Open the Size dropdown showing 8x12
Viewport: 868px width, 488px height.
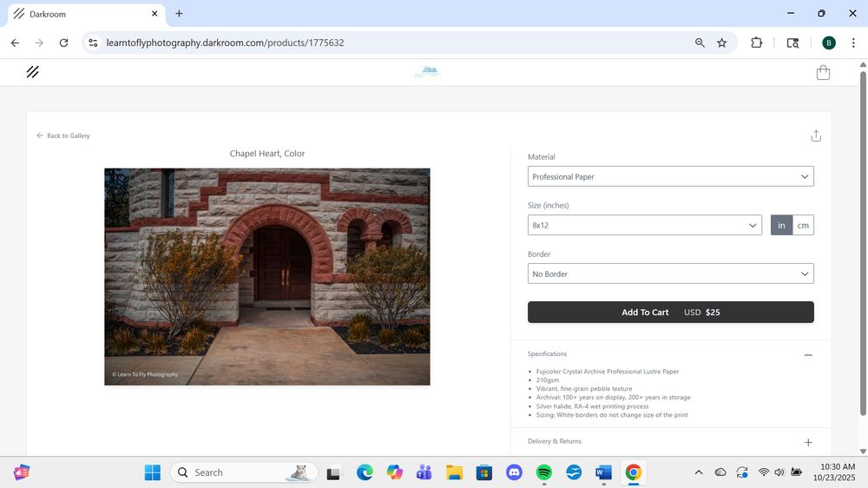644,225
